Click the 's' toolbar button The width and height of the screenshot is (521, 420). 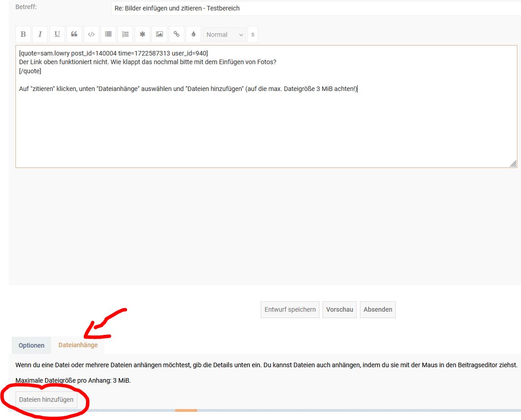point(253,35)
